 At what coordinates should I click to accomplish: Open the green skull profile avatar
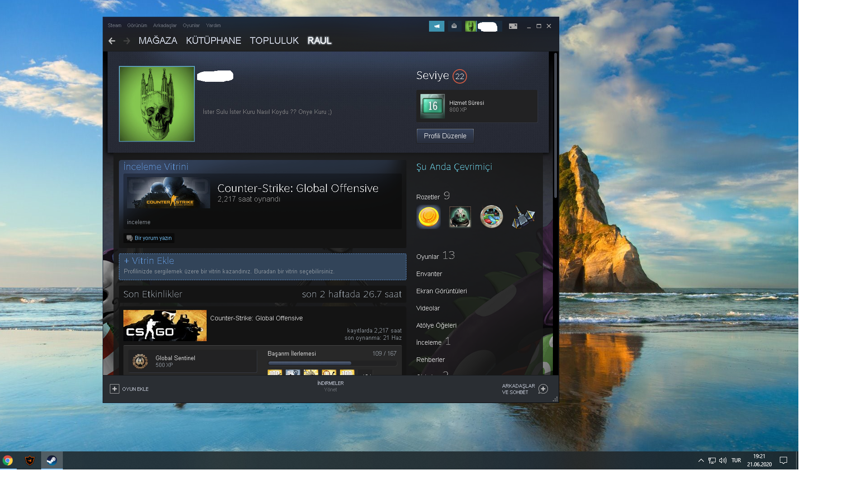click(x=157, y=104)
